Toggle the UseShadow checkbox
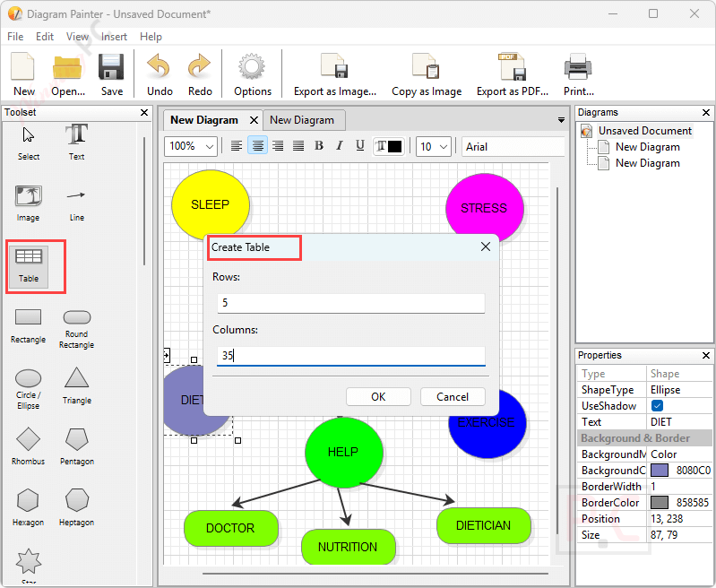 tap(657, 406)
